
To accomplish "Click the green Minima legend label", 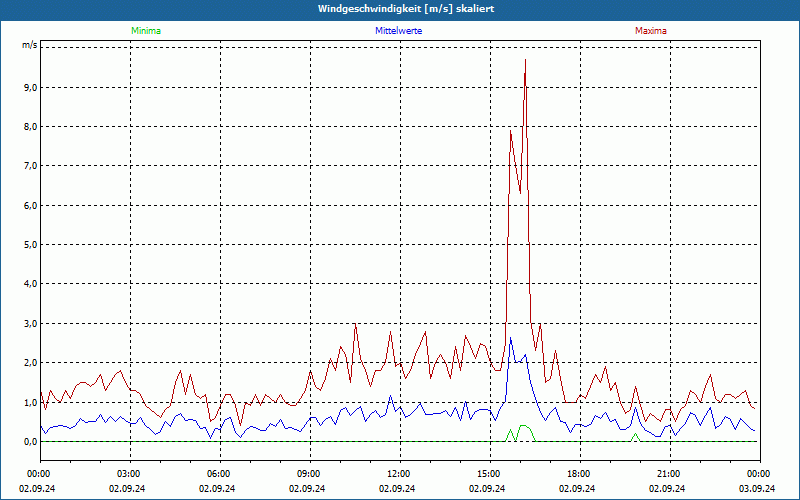I will (x=146, y=31).
